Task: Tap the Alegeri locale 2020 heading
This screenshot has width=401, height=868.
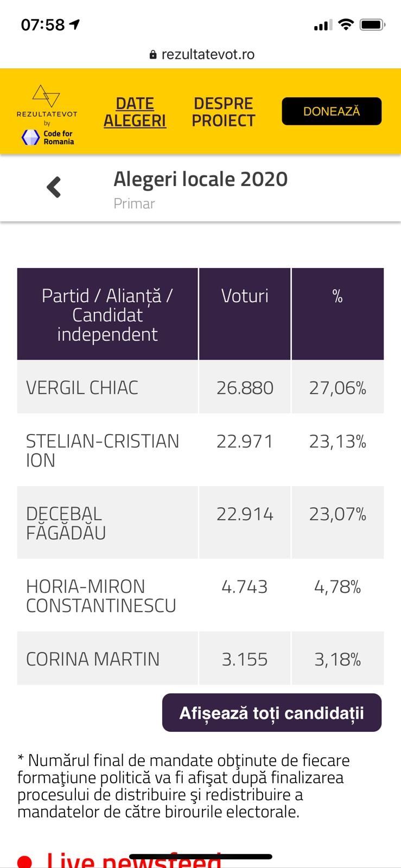Action: pos(200,179)
